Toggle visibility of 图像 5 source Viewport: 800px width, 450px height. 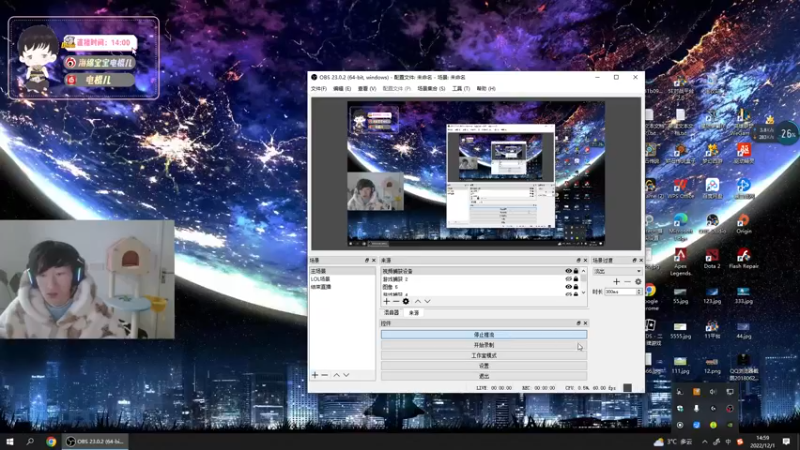[568, 287]
